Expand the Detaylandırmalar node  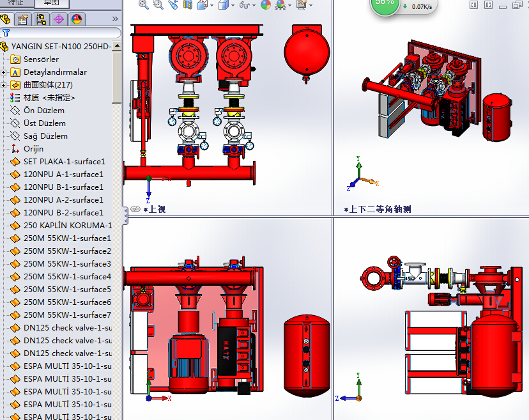pyautogui.click(x=3, y=72)
